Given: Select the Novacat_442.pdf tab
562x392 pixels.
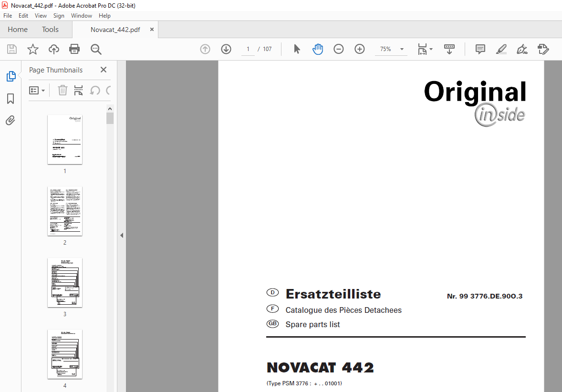Looking at the screenshot, I should coord(115,30).
